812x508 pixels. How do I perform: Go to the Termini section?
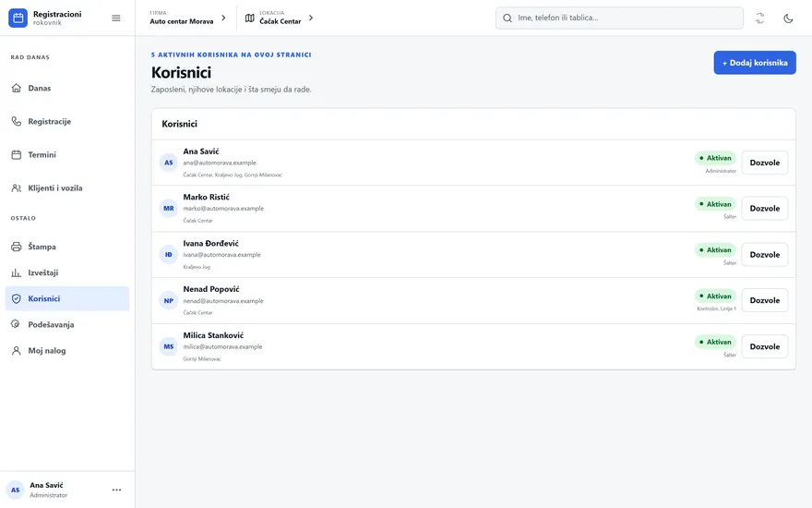point(67,154)
